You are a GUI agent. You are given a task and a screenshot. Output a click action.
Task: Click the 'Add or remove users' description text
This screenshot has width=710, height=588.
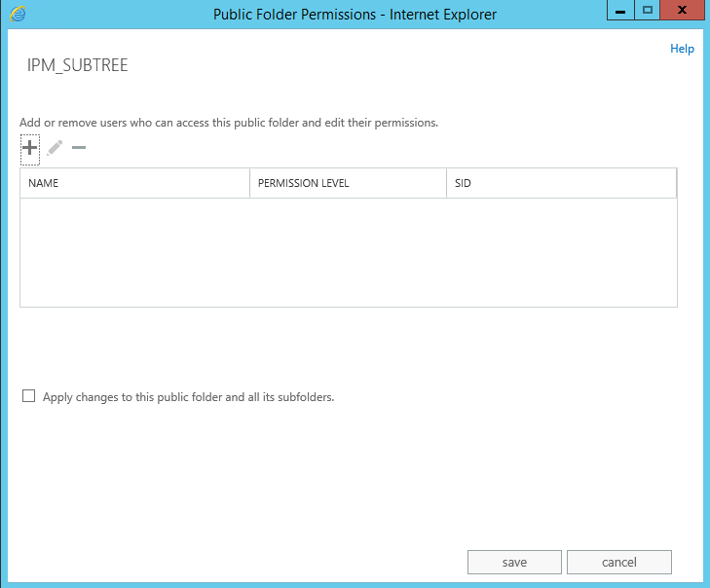(229, 123)
